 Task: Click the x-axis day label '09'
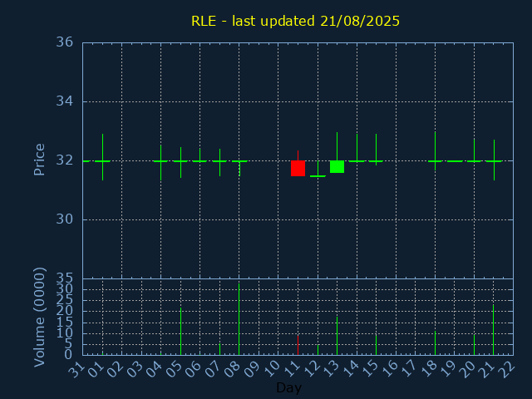tap(253, 368)
